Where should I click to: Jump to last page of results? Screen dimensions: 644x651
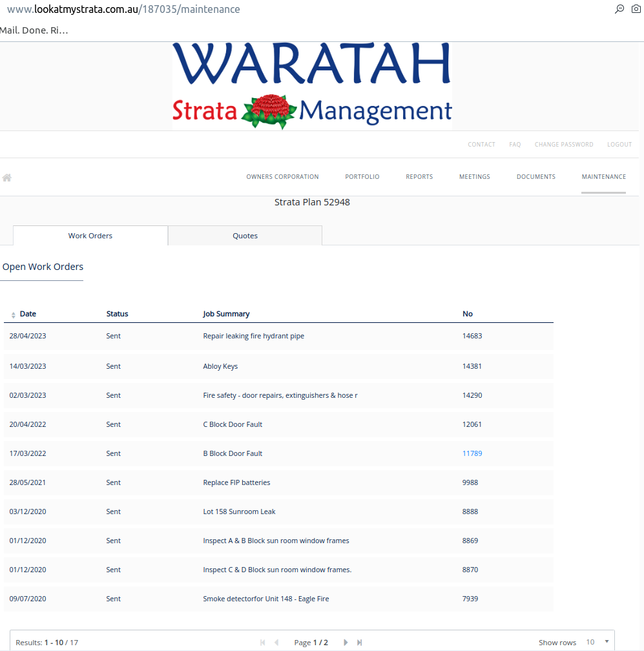(x=360, y=642)
